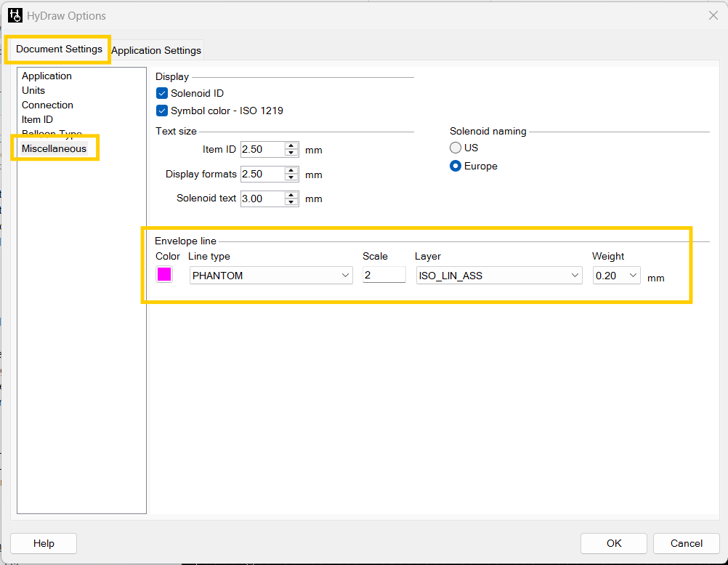
Task: Increase Solenoid text size with up arrow
Action: coord(291,195)
